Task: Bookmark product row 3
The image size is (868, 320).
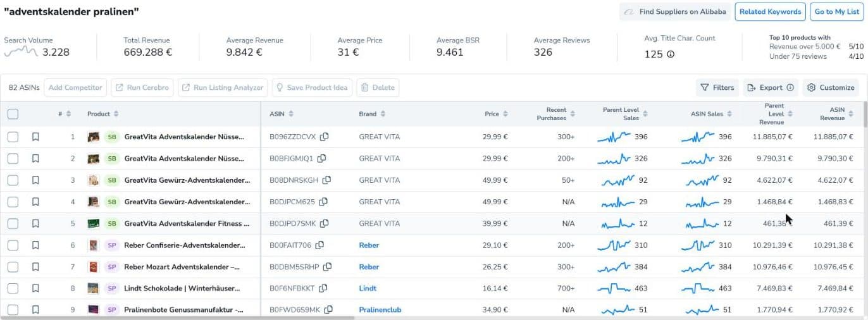Action: pyautogui.click(x=35, y=180)
